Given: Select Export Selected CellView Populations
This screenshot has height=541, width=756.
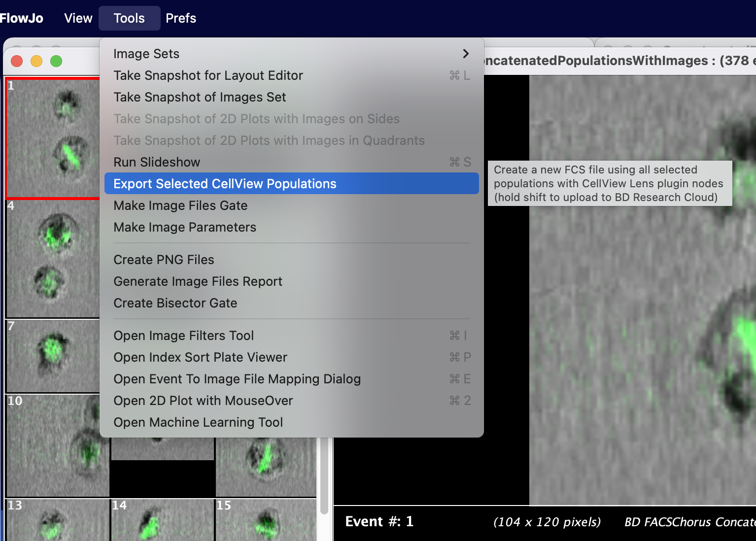Looking at the screenshot, I should [225, 184].
